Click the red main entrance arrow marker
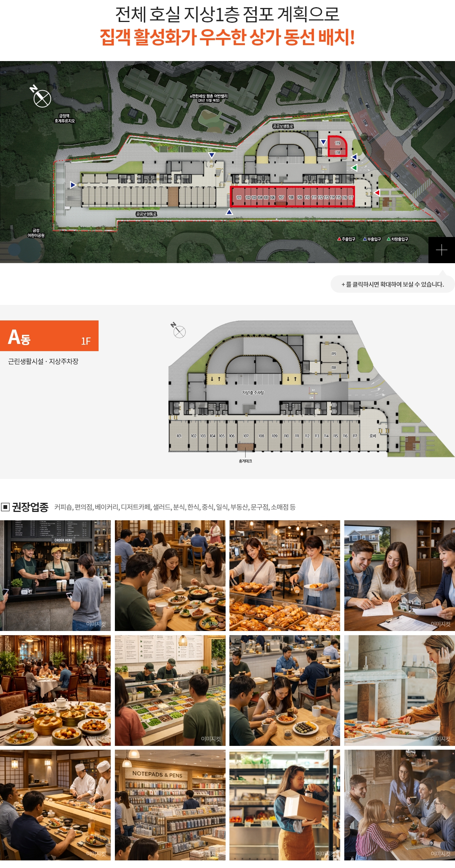The image size is (455, 868). (x=377, y=193)
